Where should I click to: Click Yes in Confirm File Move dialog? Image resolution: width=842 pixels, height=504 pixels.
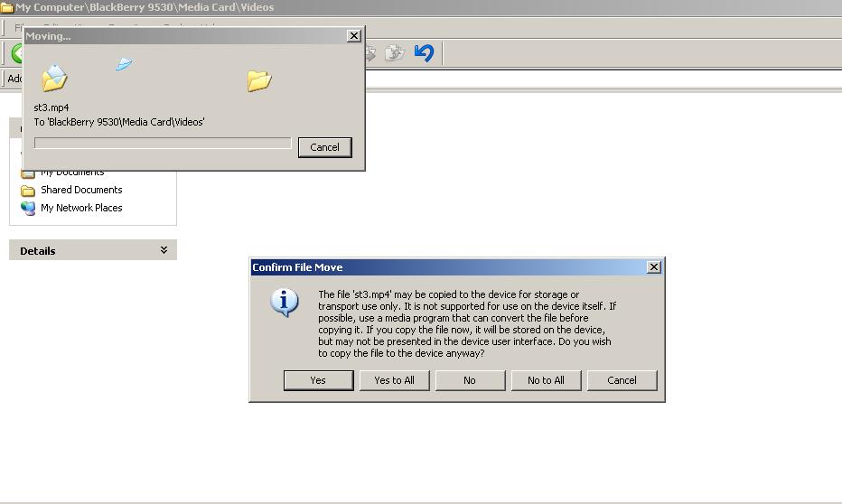[x=318, y=380]
